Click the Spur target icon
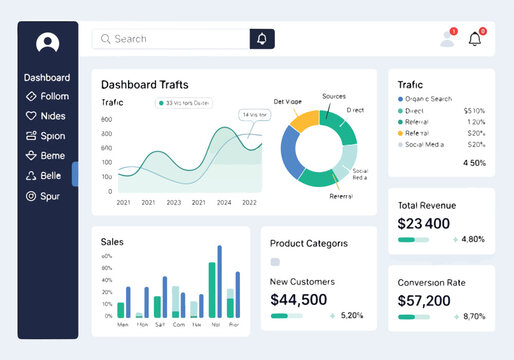The image size is (514, 360). click(x=31, y=196)
